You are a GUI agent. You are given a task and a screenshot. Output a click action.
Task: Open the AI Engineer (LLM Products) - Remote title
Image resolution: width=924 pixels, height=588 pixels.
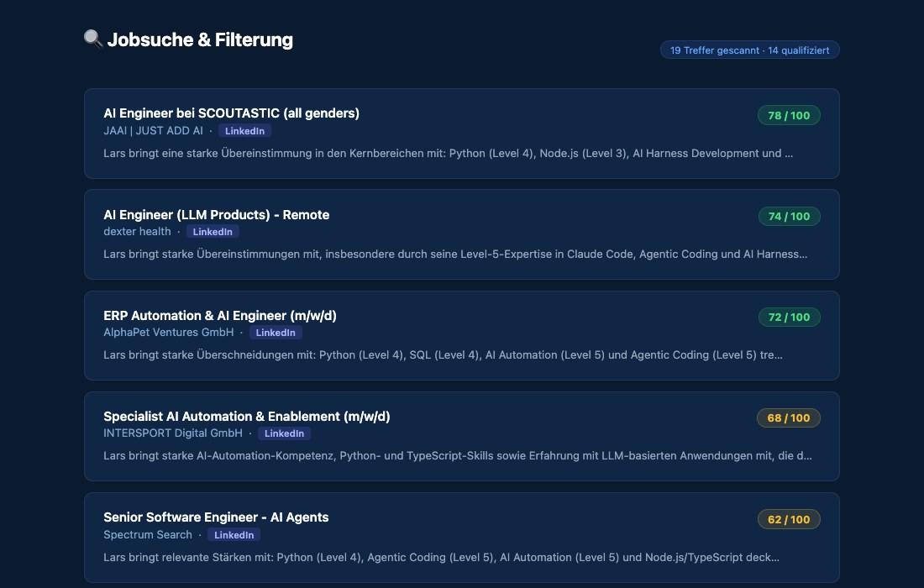tap(216, 214)
